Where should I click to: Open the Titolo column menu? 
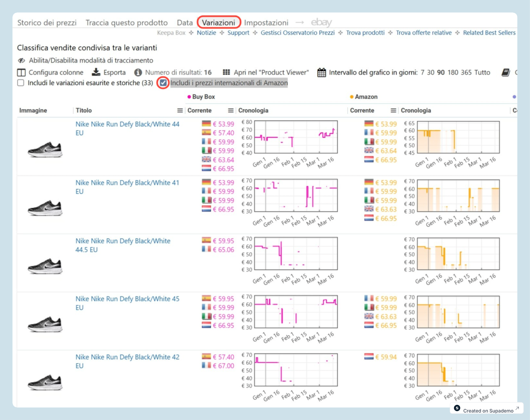tap(180, 110)
